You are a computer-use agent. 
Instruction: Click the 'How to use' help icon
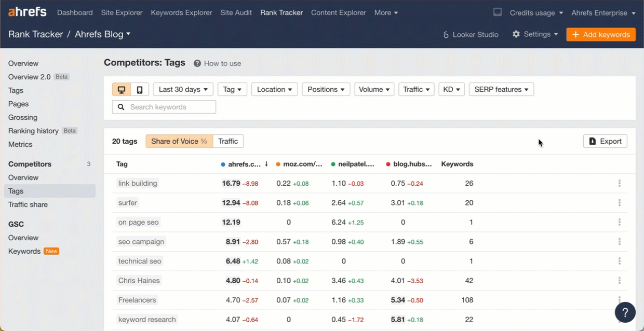pos(197,63)
